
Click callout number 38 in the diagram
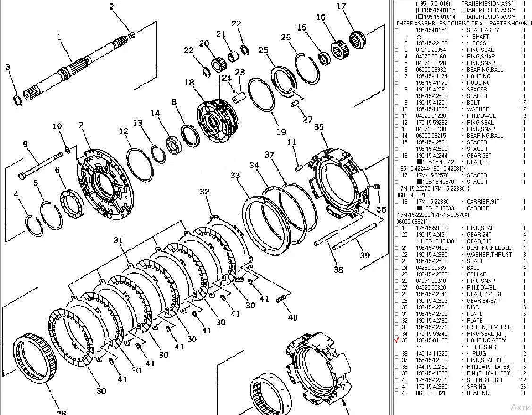338,270
